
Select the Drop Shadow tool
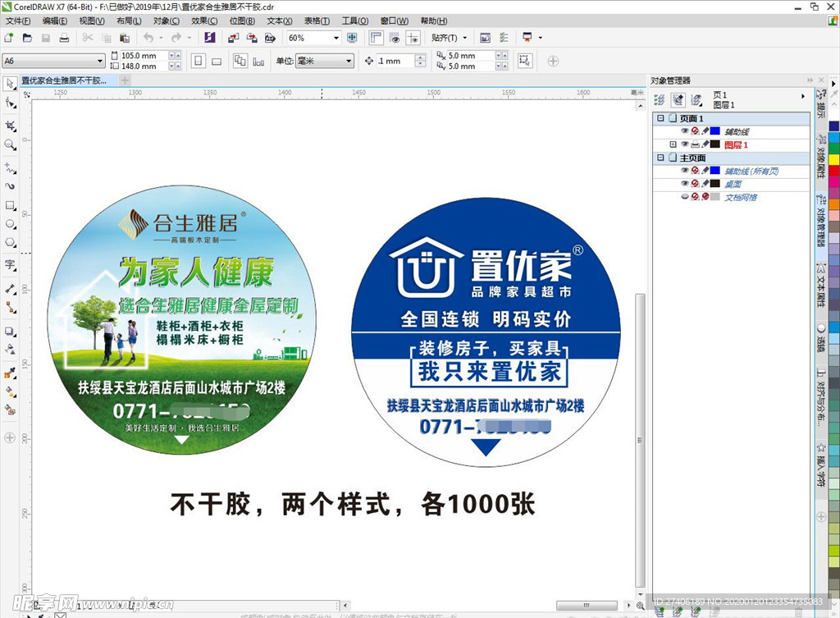[10, 332]
